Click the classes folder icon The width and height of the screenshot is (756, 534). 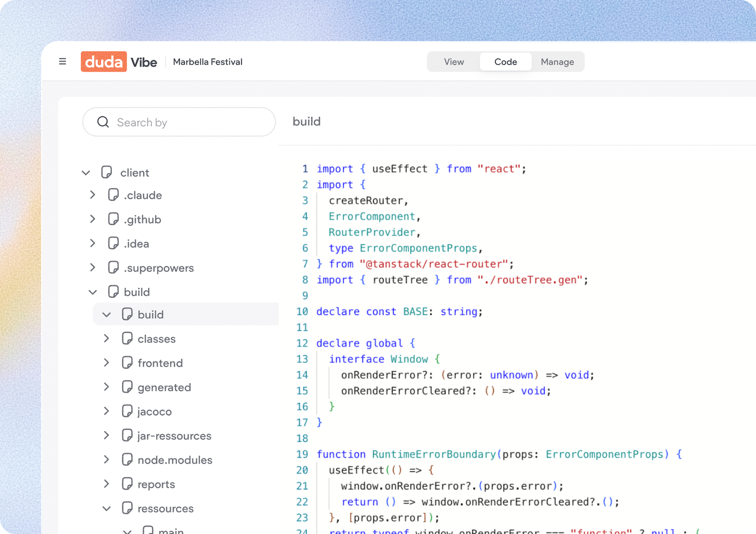[127, 338]
